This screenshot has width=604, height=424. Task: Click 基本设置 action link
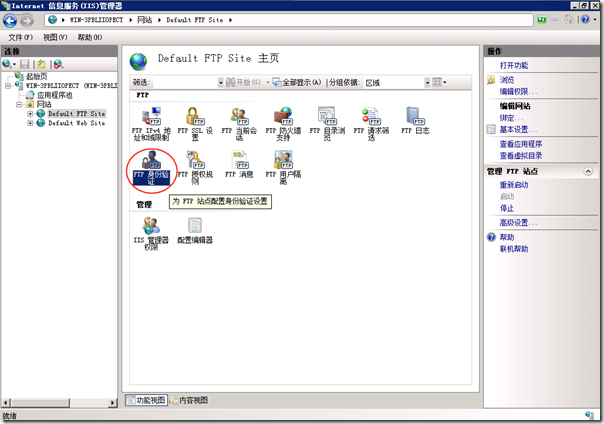[518, 129]
